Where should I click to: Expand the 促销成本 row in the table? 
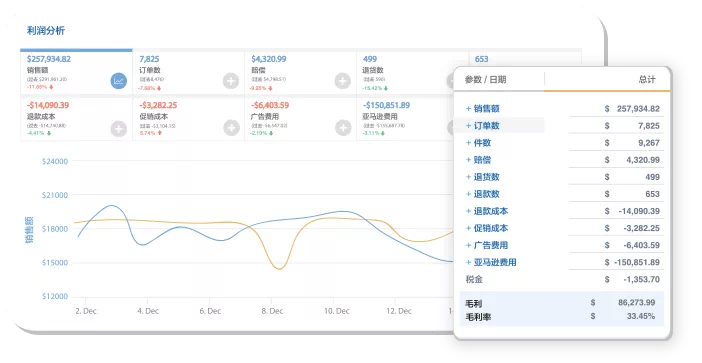coord(468,228)
